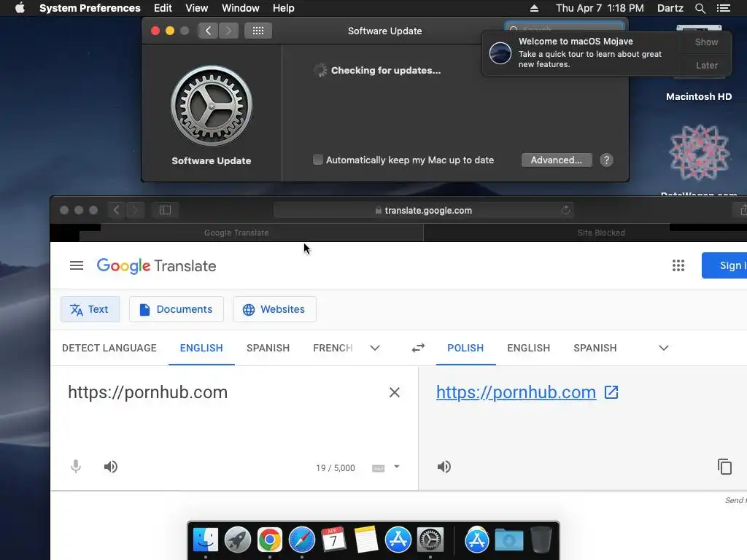Switch to the Site Blocked tab
The image size is (747, 560).
click(x=601, y=233)
